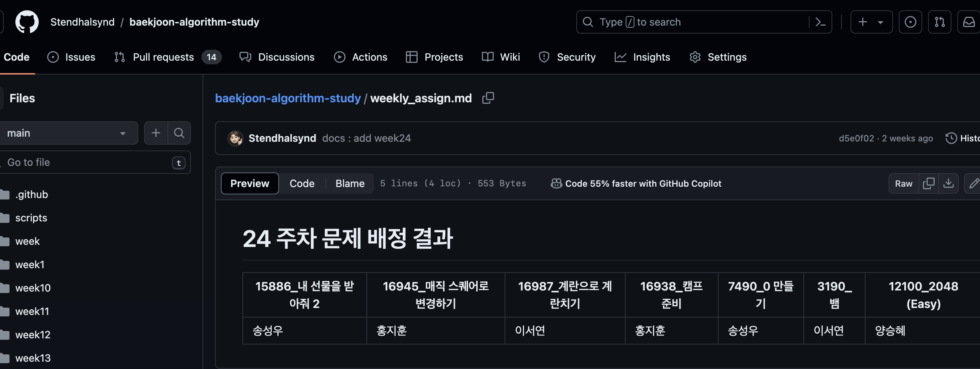980x369 pixels.
Task: Open the commit message docs : add week24
Action: (x=366, y=138)
